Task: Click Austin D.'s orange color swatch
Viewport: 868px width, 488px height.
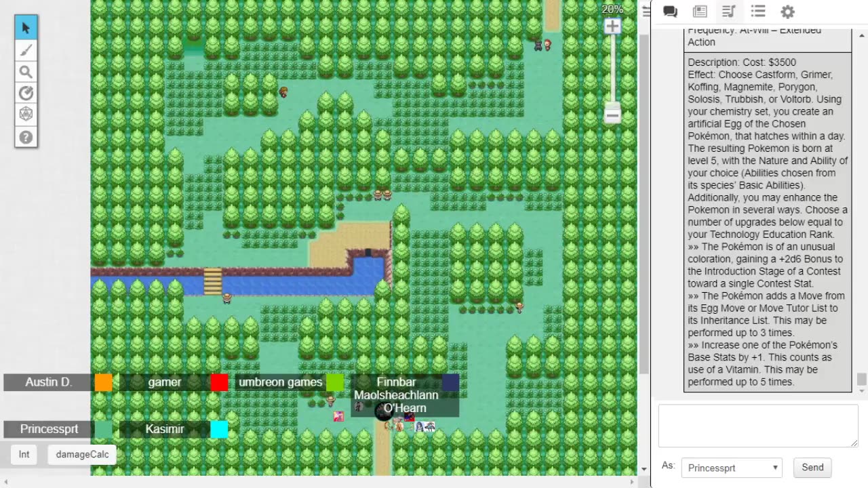Action: (103, 382)
